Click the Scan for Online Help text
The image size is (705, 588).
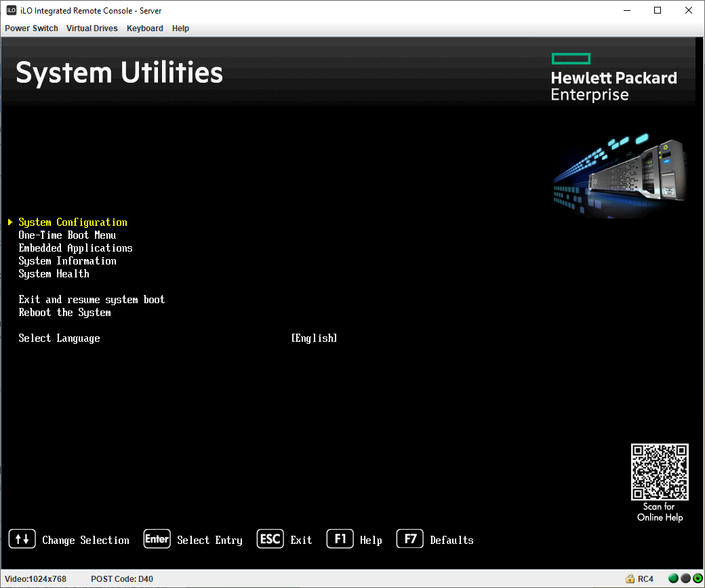point(660,512)
